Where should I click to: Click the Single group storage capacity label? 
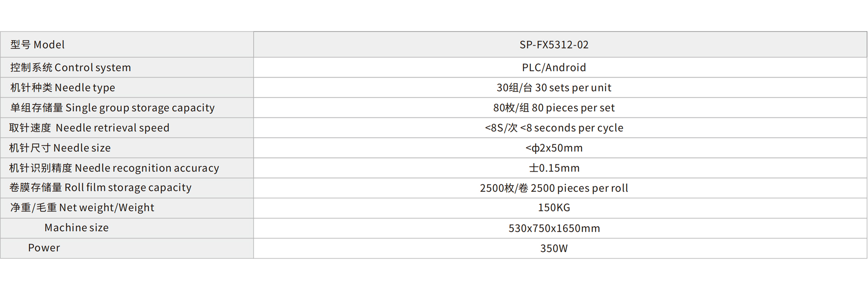point(113,108)
